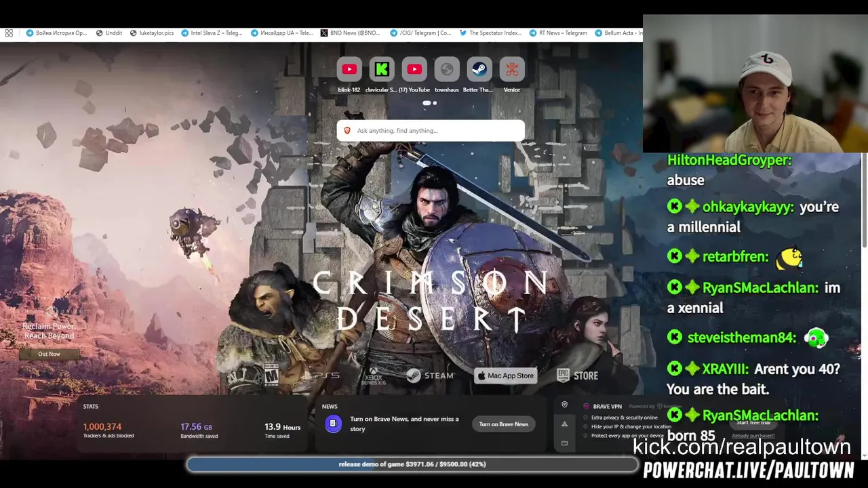The height and width of the screenshot is (488, 868).
Task: Click the green diamond badge beside retarbfren
Action: pos(692,256)
